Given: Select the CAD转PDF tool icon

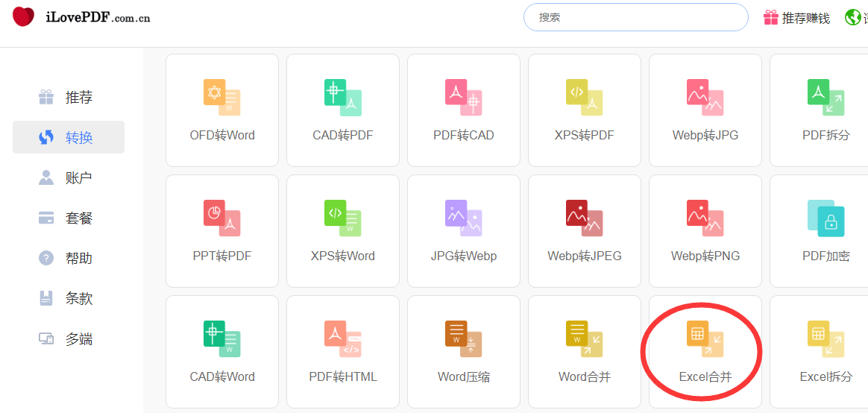Looking at the screenshot, I should tap(342, 98).
